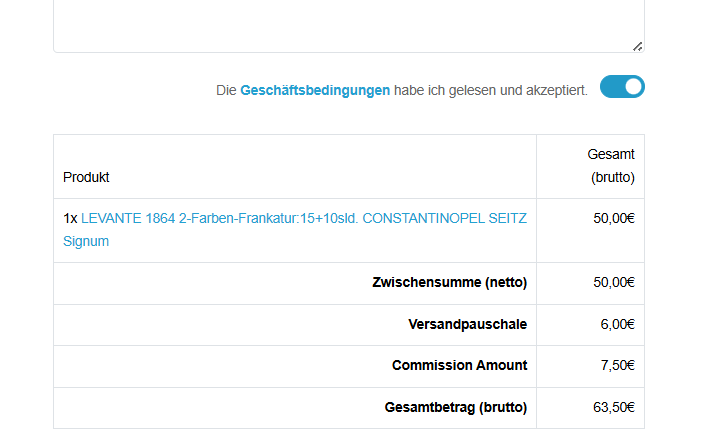Image resolution: width=702 pixels, height=438 pixels.
Task: Click the Zwischensumme (netto) label
Action: 449,282
